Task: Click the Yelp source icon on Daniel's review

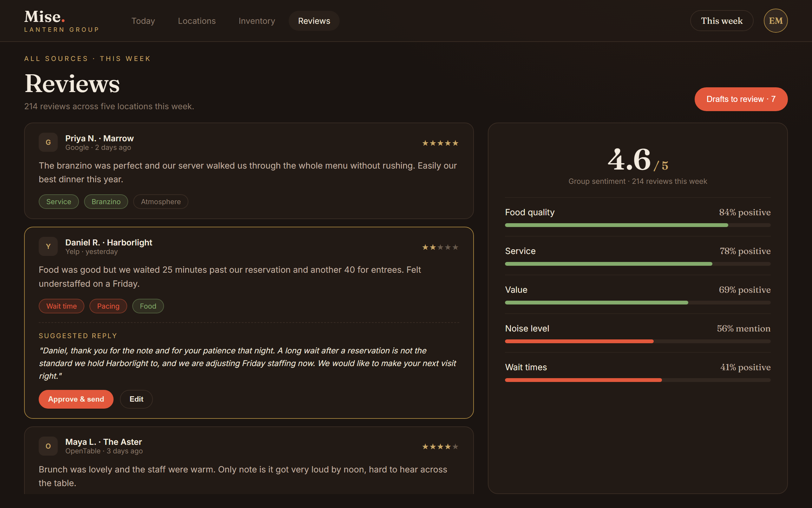Action: (x=48, y=247)
